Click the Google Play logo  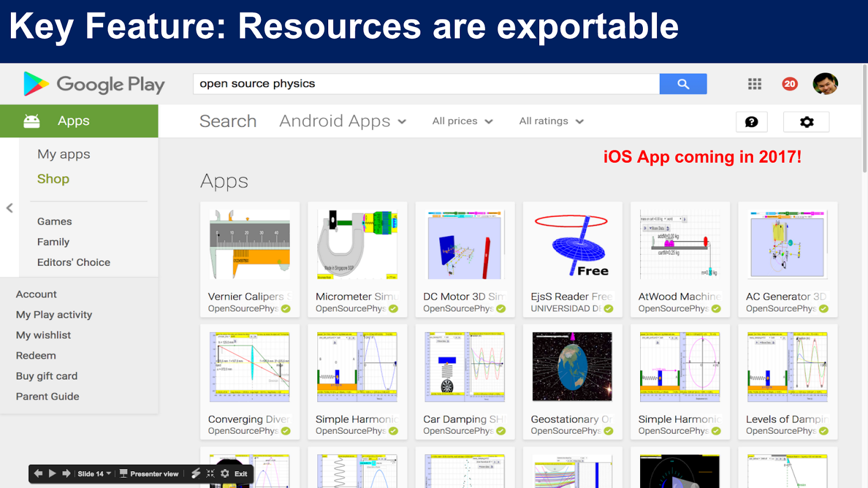[x=94, y=84]
